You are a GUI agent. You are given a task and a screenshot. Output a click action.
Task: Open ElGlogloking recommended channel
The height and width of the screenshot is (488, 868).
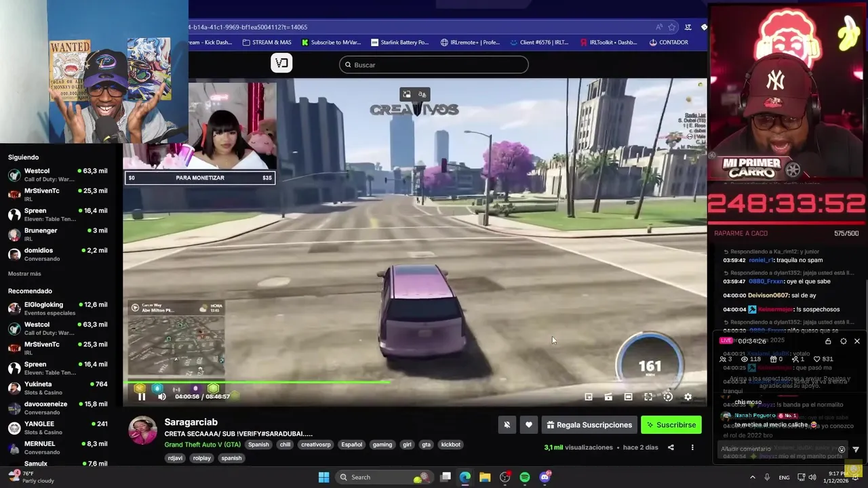[x=58, y=308]
